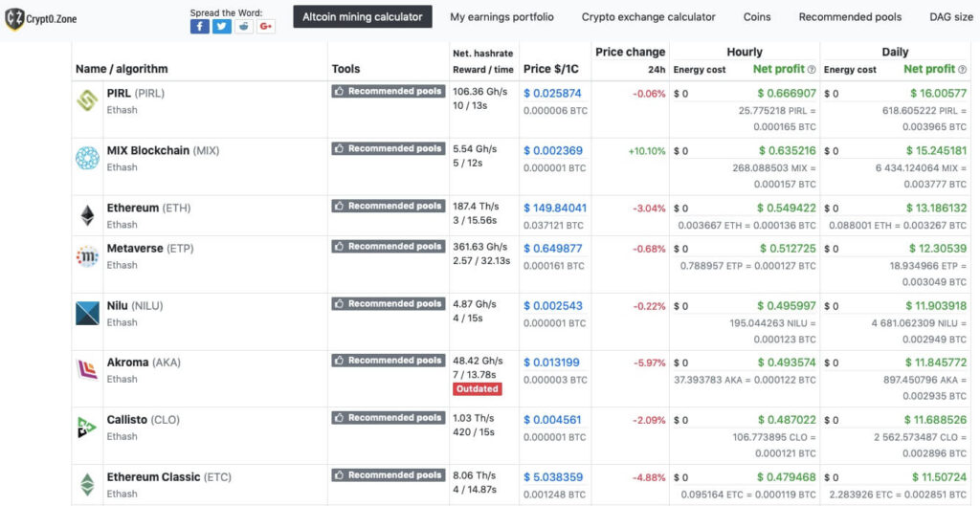Click the Outdated badge under Akroma
This screenshot has height=506, width=980.
point(478,388)
